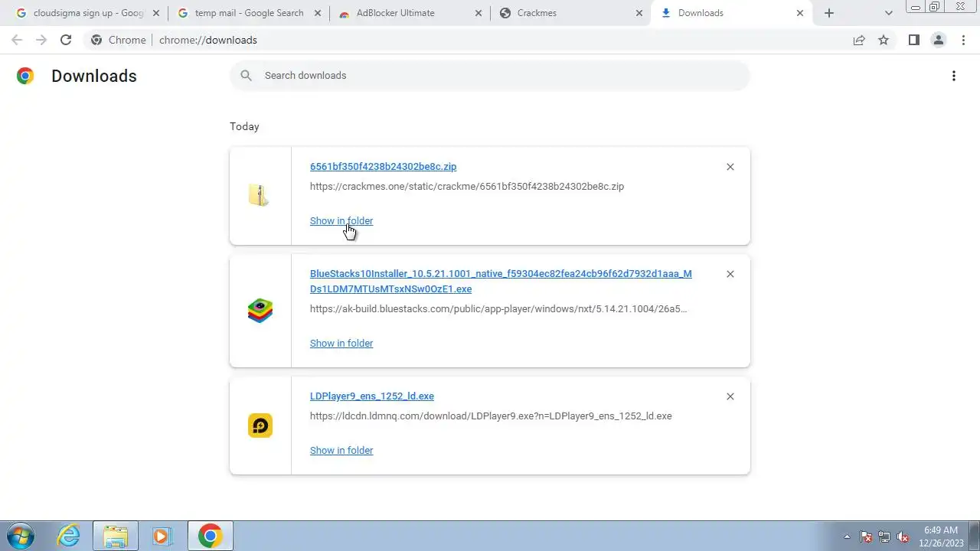This screenshot has width=980, height=551.
Task: Open the tab search dropdown arrow
Action: click(x=888, y=13)
